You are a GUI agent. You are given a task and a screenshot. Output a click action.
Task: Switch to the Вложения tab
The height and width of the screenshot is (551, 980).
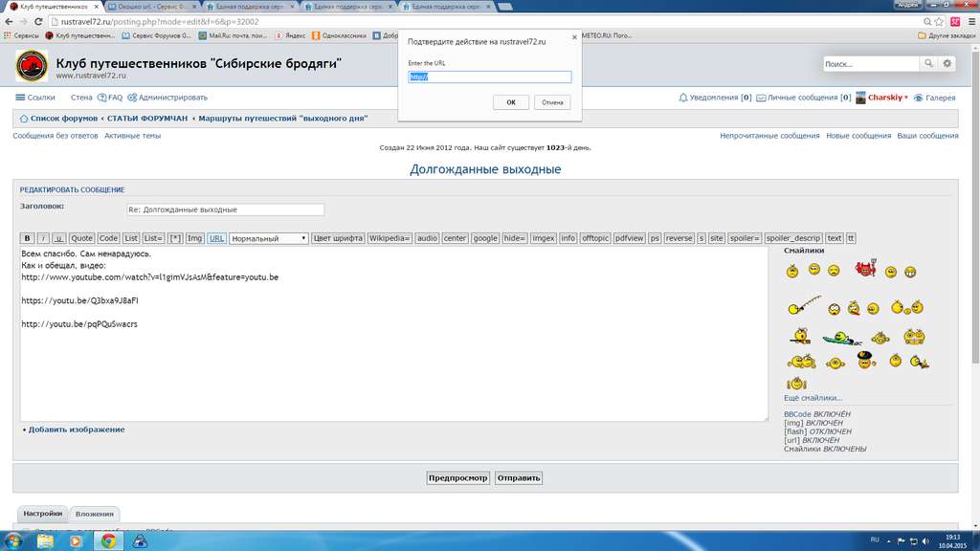(x=95, y=514)
